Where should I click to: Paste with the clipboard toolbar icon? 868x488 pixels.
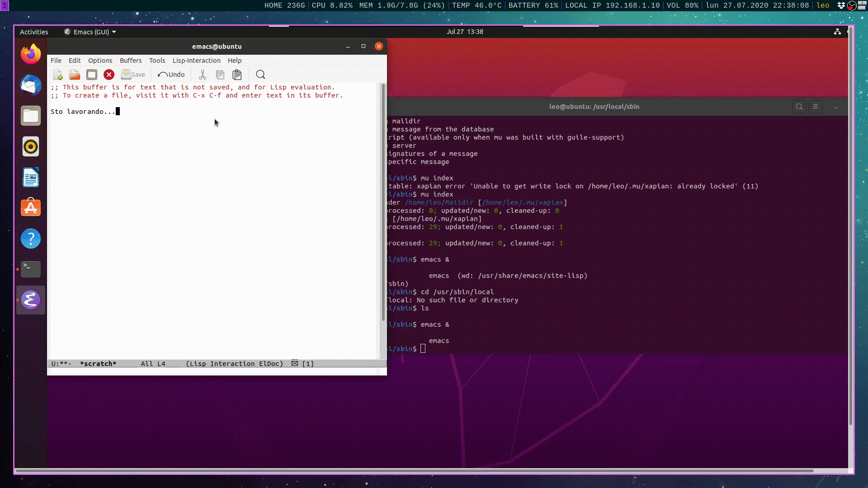pos(237,75)
